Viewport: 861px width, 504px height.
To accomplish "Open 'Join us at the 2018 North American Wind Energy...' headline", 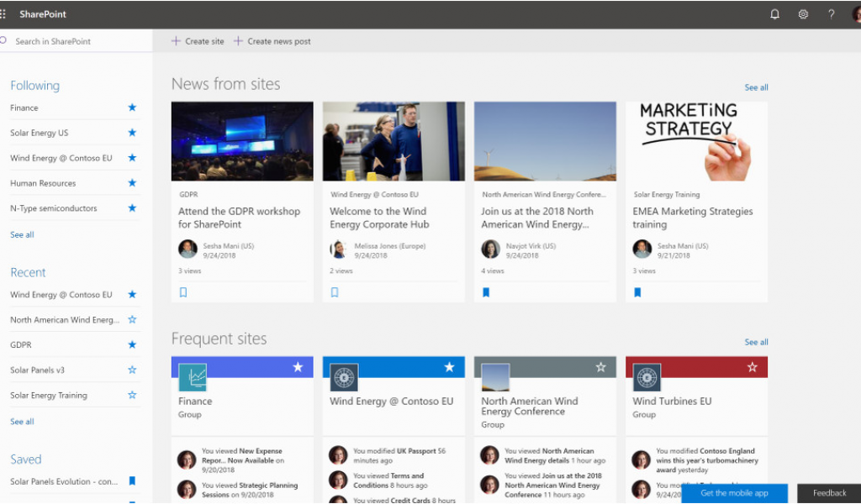I will 537,218.
